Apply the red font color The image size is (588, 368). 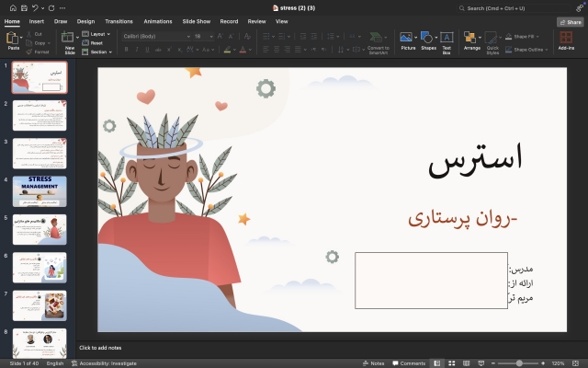click(x=243, y=49)
